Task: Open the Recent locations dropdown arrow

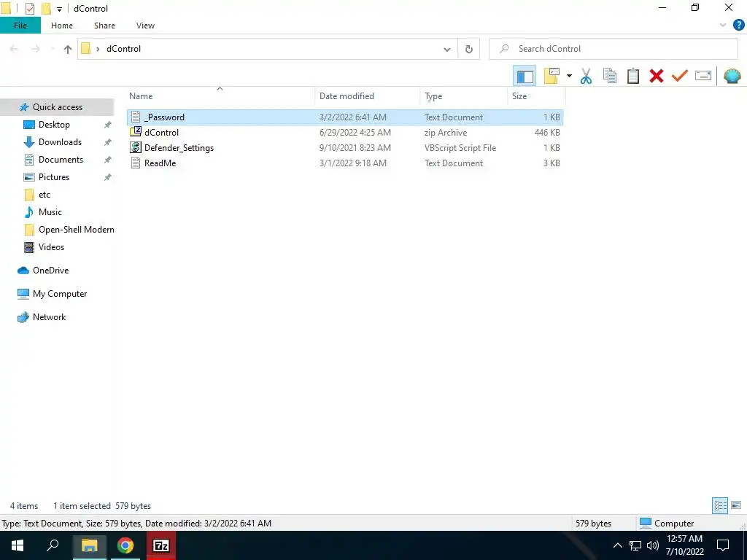Action: 53,49
